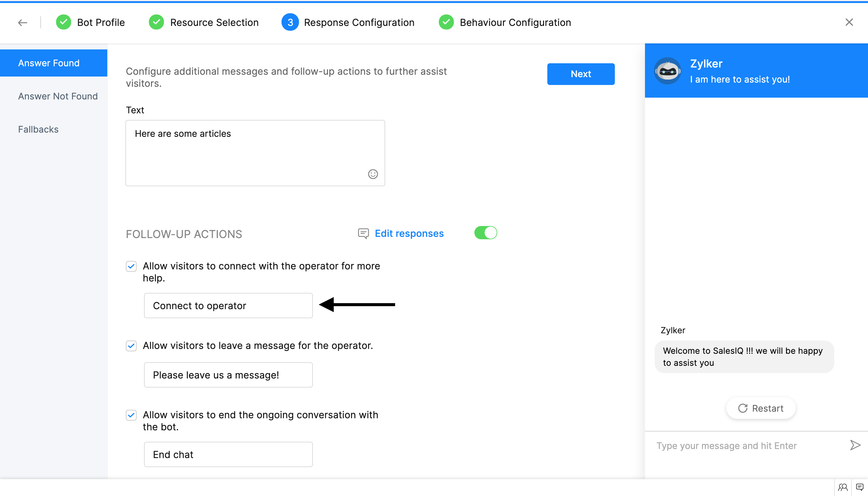Screen dimensions: 868x496
Task: Open the emoji picker in Text box
Action: [373, 174]
